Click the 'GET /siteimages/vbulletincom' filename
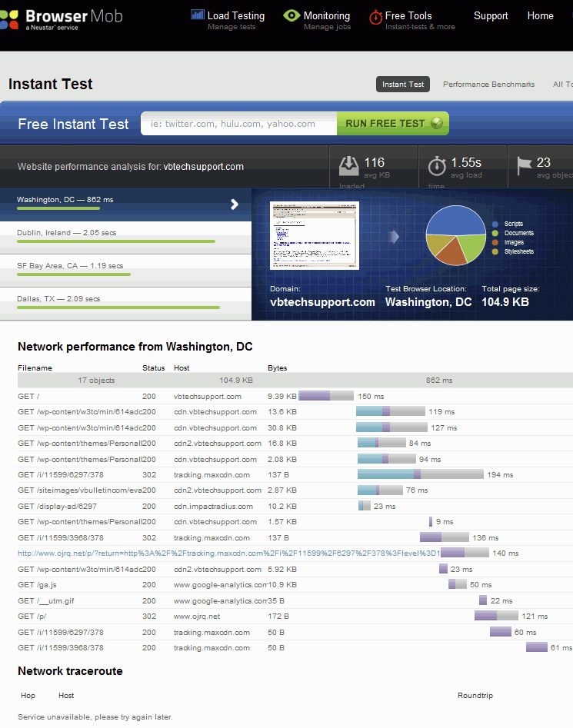 [x=80, y=490]
